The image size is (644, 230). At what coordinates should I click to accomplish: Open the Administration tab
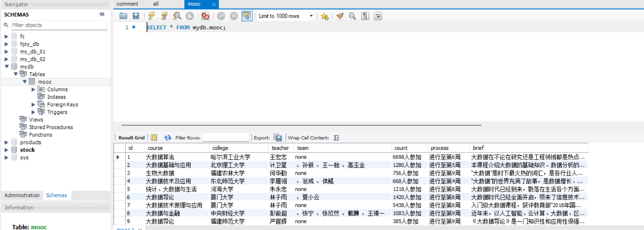point(22,195)
